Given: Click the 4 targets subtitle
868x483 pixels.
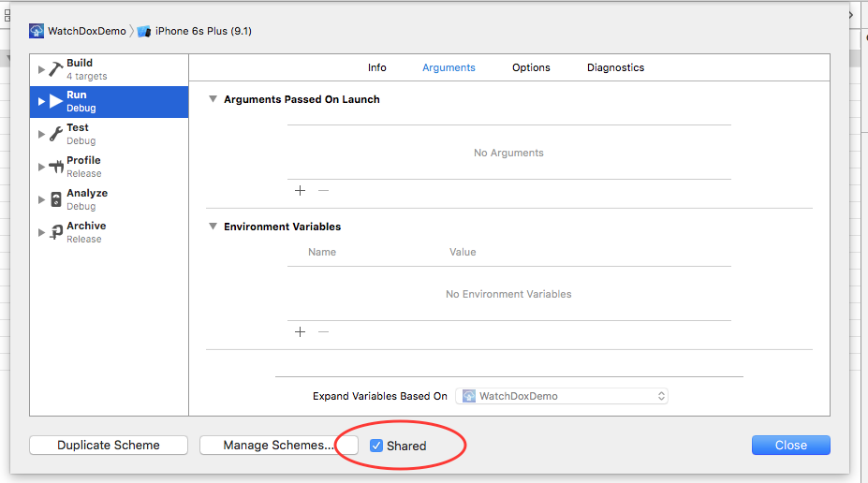Looking at the screenshot, I should 87,77.
